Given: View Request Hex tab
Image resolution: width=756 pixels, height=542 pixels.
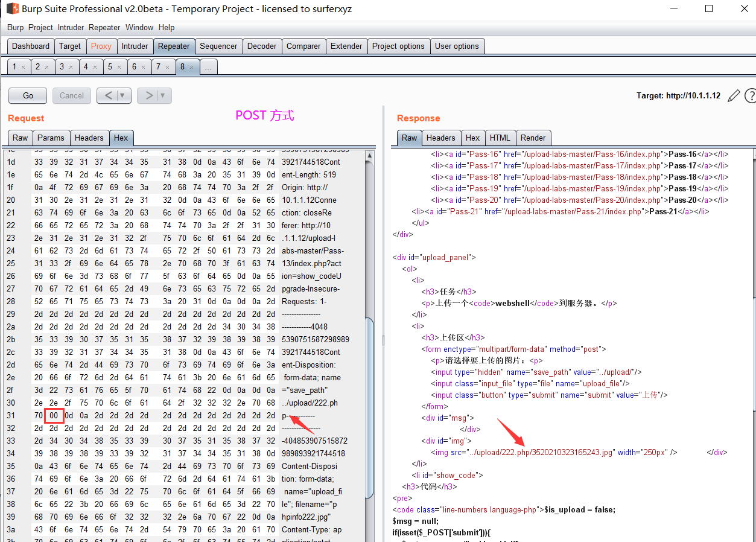Looking at the screenshot, I should (x=121, y=138).
